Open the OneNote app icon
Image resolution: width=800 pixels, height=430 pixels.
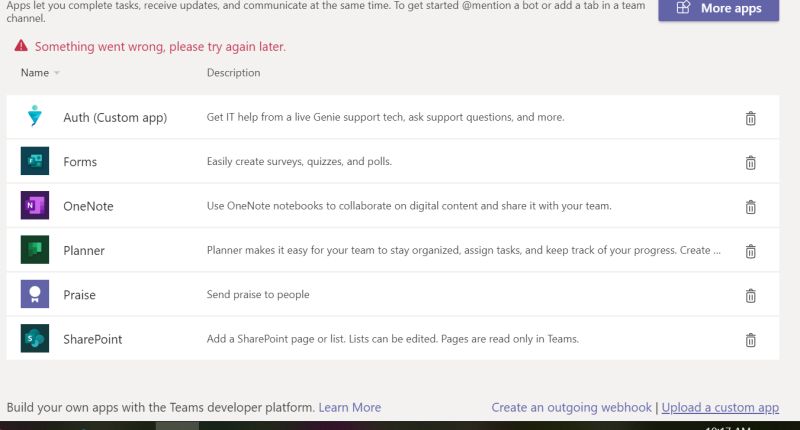click(35, 205)
